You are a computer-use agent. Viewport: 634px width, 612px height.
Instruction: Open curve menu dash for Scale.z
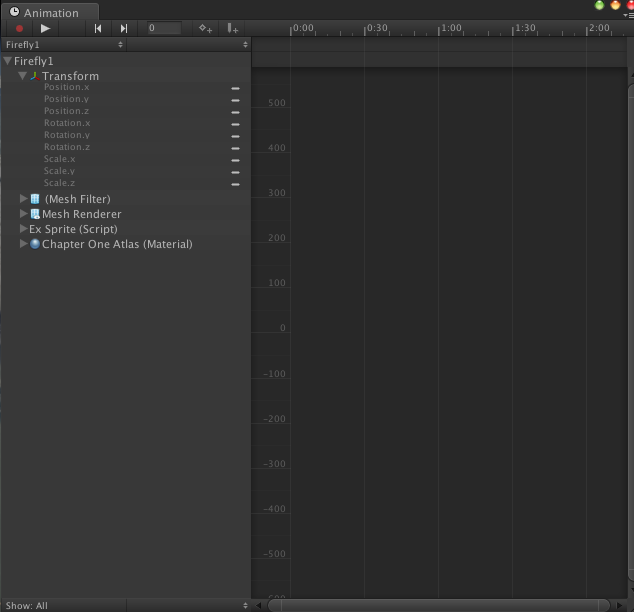(235, 184)
